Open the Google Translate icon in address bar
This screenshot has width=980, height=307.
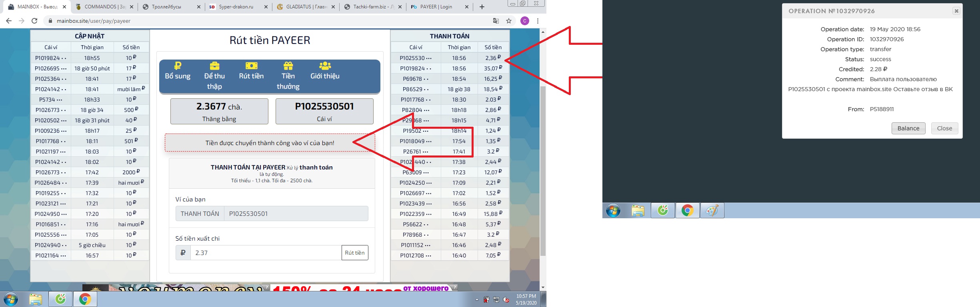[496, 21]
